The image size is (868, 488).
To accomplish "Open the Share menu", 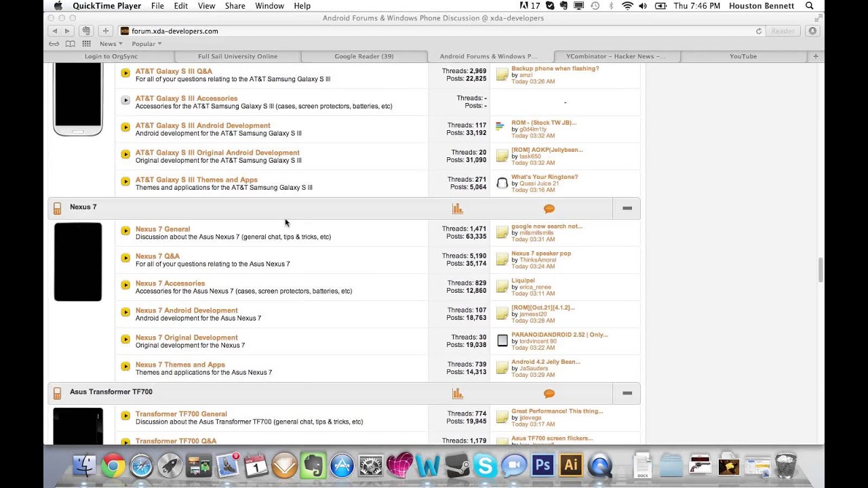I will pos(235,5).
